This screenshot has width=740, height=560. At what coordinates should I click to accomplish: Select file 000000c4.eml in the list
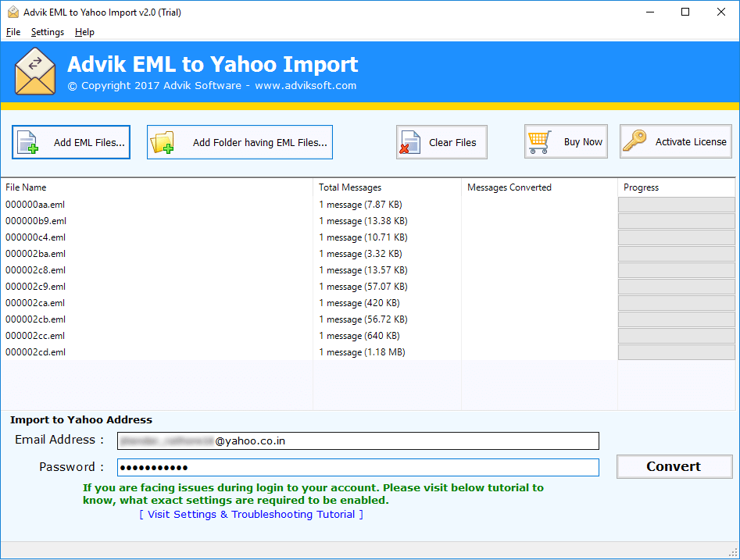[35, 237]
